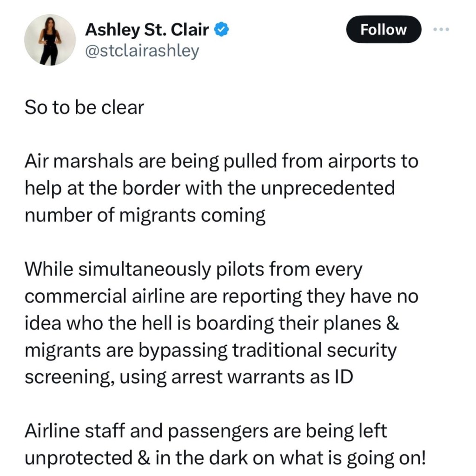Click the blue verified checkmark badge
The height and width of the screenshot is (476, 476).
pos(220,30)
